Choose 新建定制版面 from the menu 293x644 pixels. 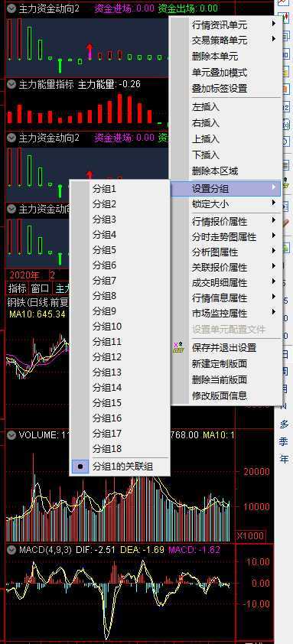tap(226, 364)
